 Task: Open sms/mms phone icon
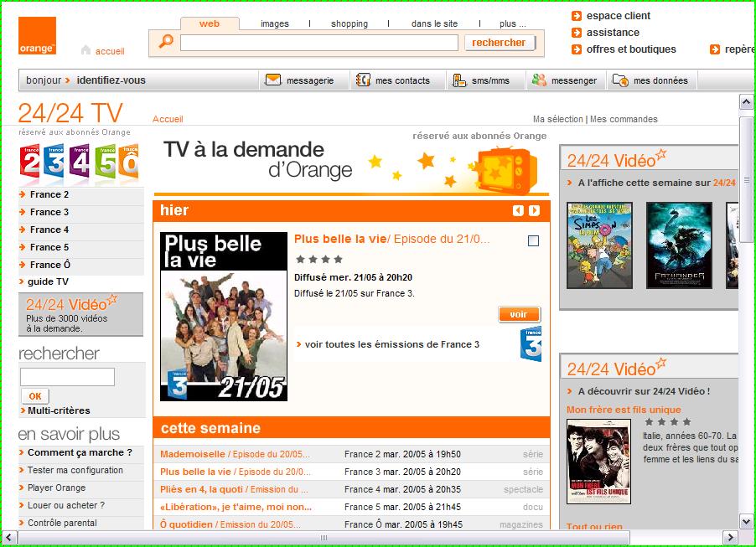[459, 80]
